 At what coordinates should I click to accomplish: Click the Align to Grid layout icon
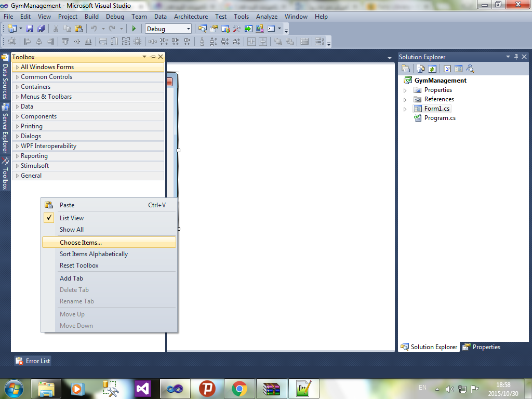pos(12,42)
